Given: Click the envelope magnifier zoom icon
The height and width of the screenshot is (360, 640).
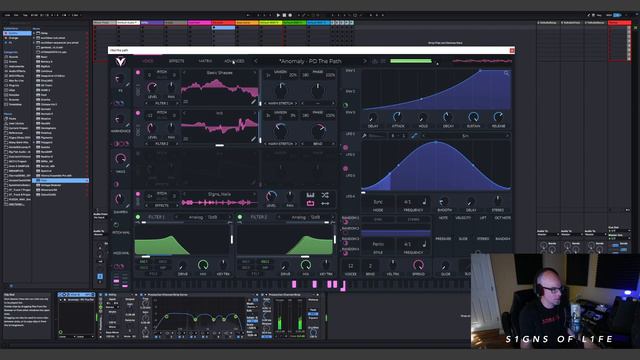Looking at the screenshot, I should pos(507,73).
